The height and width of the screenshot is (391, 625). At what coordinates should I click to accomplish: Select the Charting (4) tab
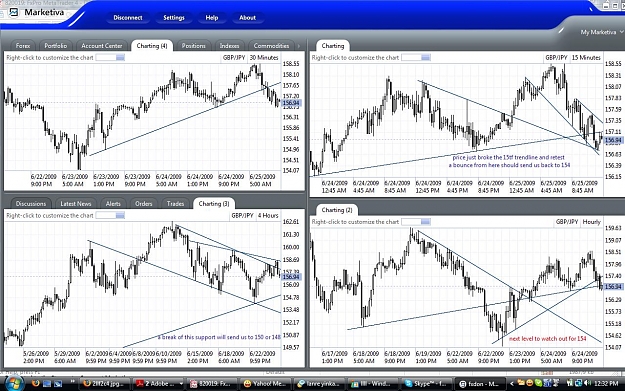click(152, 46)
